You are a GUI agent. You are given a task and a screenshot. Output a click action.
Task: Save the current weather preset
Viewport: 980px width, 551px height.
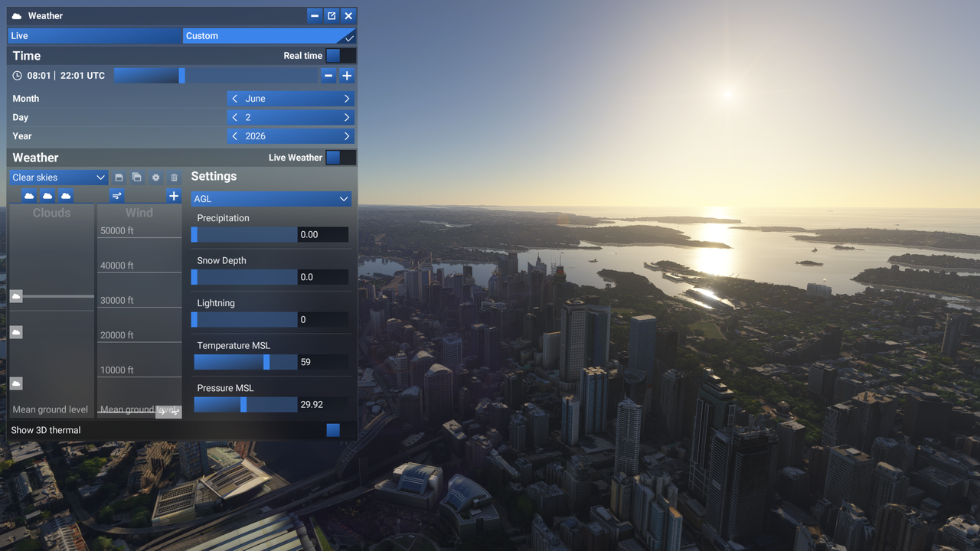click(x=119, y=178)
